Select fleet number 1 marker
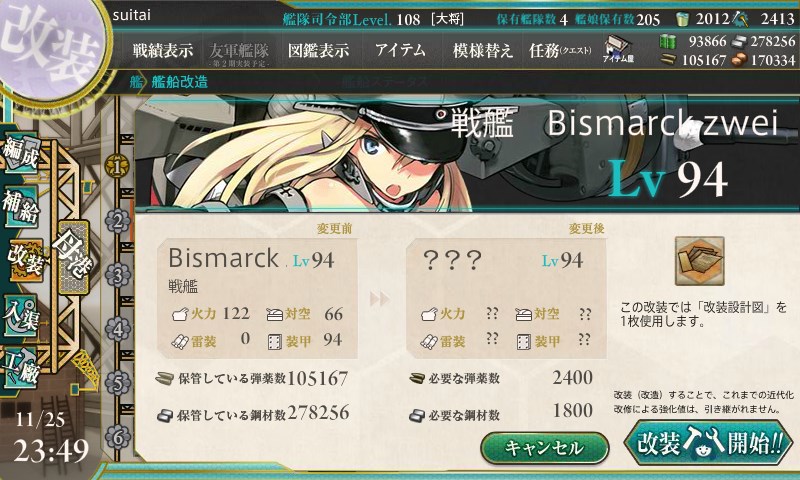800x480 pixels. [x=117, y=166]
